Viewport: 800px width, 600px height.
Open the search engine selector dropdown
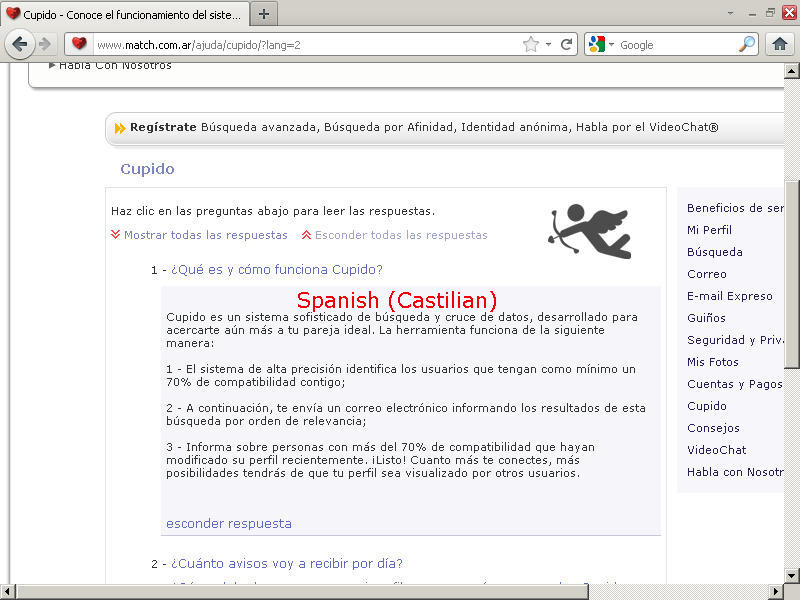point(611,44)
